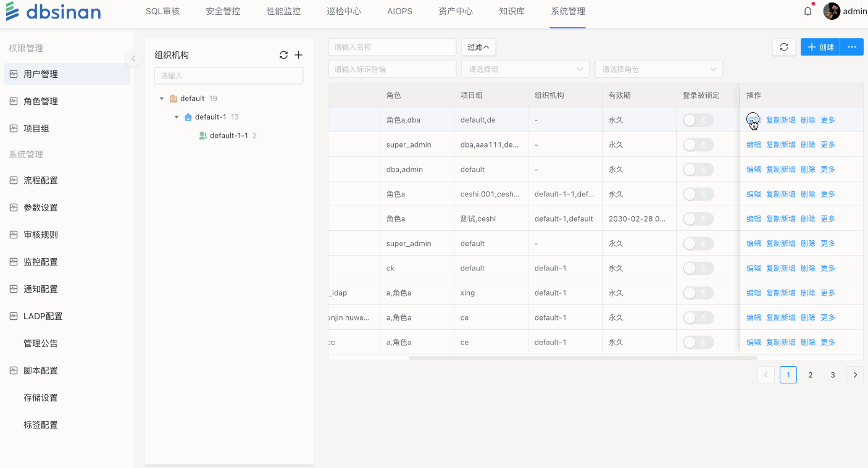The image size is (868, 468).
Task: Collapse the left sidebar with arrow handle
Action: [x=133, y=59]
